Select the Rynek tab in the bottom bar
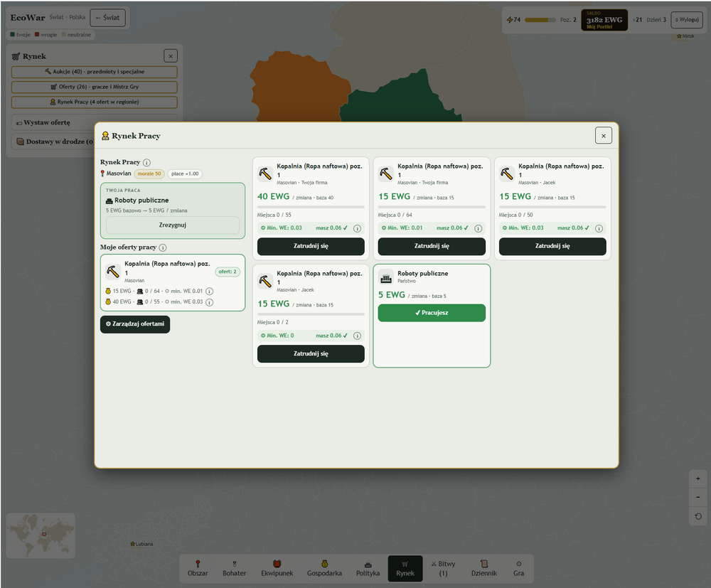The height and width of the screenshot is (588, 711). [x=405, y=569]
